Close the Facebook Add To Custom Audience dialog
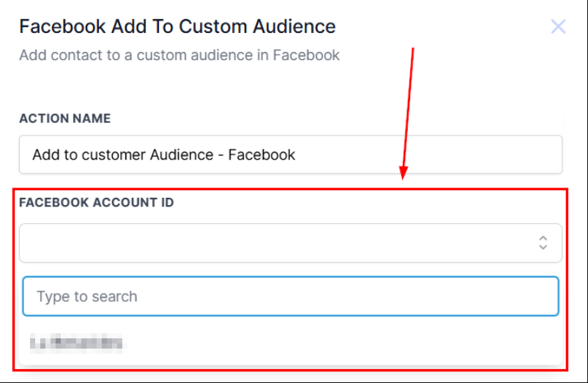 pos(558,27)
